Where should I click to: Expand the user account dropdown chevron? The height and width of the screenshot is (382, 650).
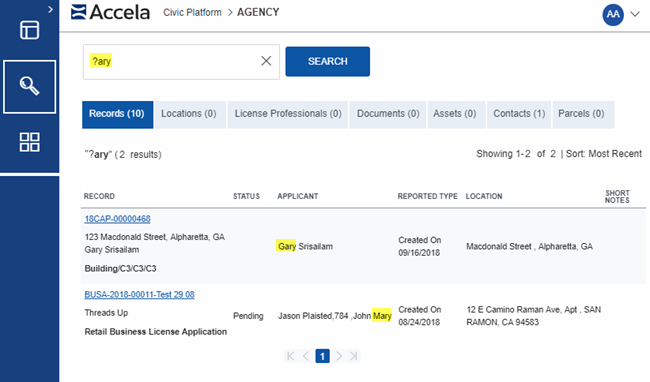[x=635, y=15]
